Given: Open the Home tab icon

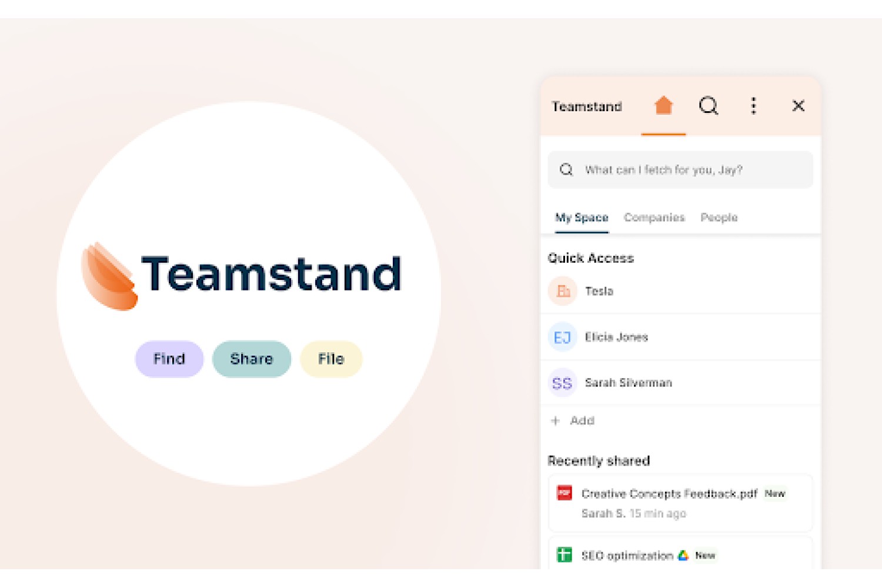Looking at the screenshot, I should coord(663,106).
